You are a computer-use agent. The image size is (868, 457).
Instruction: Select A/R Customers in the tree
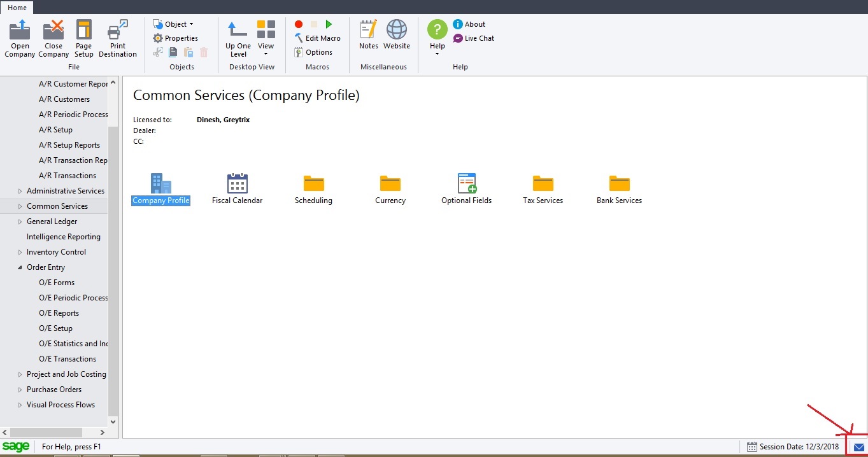click(x=64, y=99)
